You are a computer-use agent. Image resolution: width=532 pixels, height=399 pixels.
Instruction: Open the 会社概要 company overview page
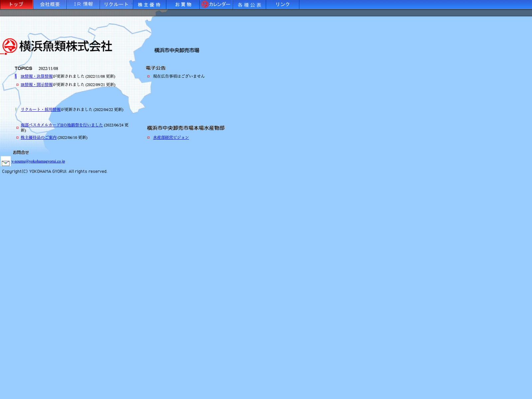tap(50, 5)
